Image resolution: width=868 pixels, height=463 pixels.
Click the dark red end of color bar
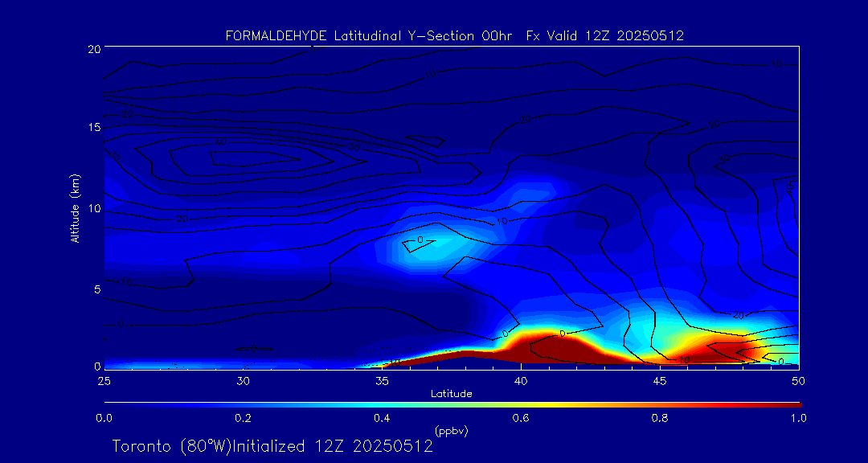point(794,405)
